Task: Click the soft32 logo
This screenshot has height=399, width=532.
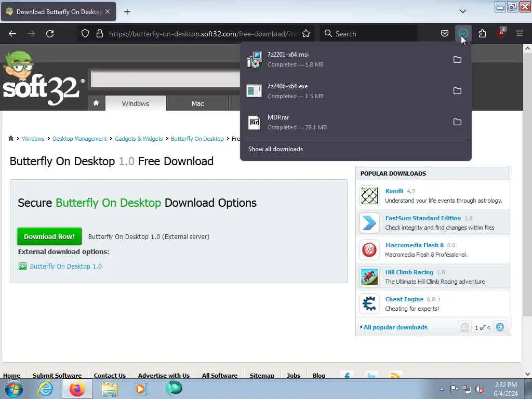Action: click(43, 79)
